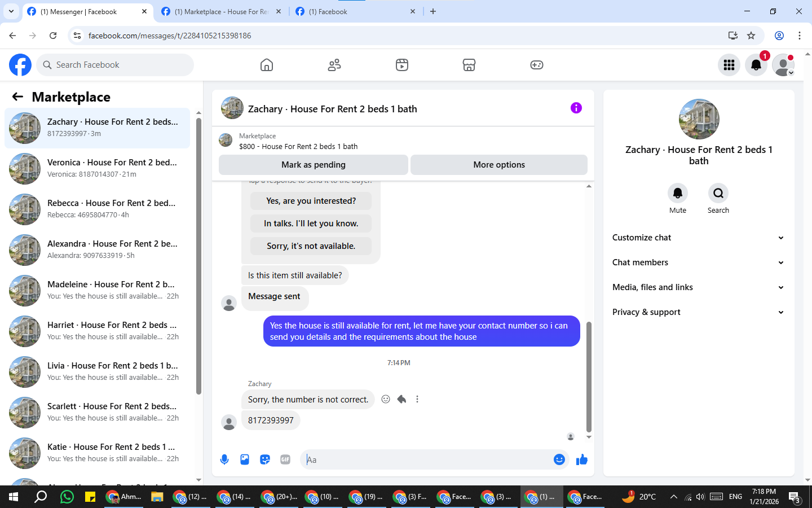Show hidden system tray icons chevron
This screenshot has width=812, height=508.
[x=673, y=497]
